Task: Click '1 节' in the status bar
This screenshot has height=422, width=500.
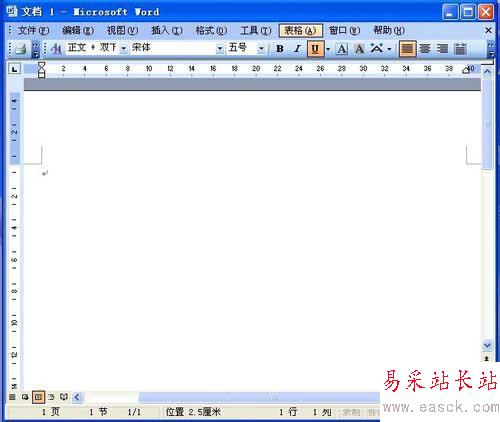Action: pyautogui.click(x=98, y=412)
